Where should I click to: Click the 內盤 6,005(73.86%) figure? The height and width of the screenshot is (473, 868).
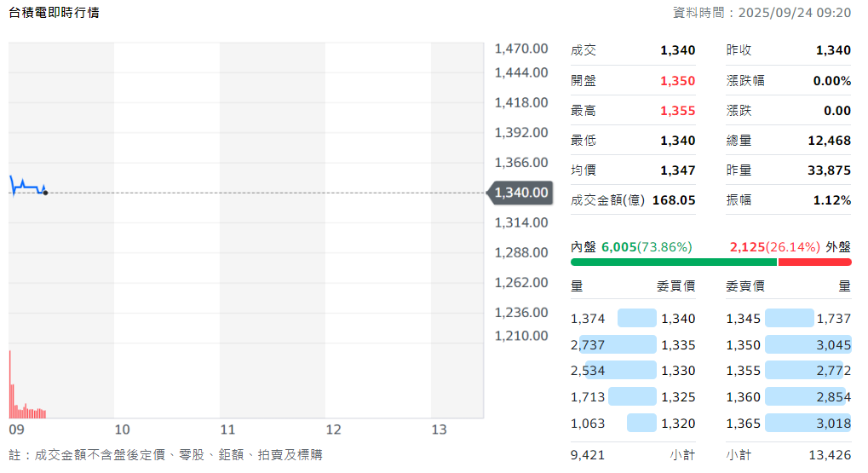[x=647, y=247]
